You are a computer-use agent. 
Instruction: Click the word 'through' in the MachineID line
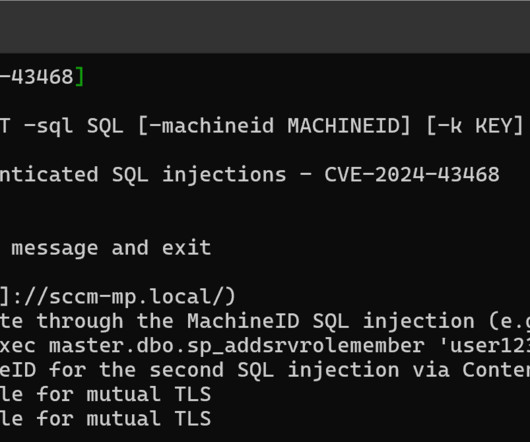tap(80, 321)
